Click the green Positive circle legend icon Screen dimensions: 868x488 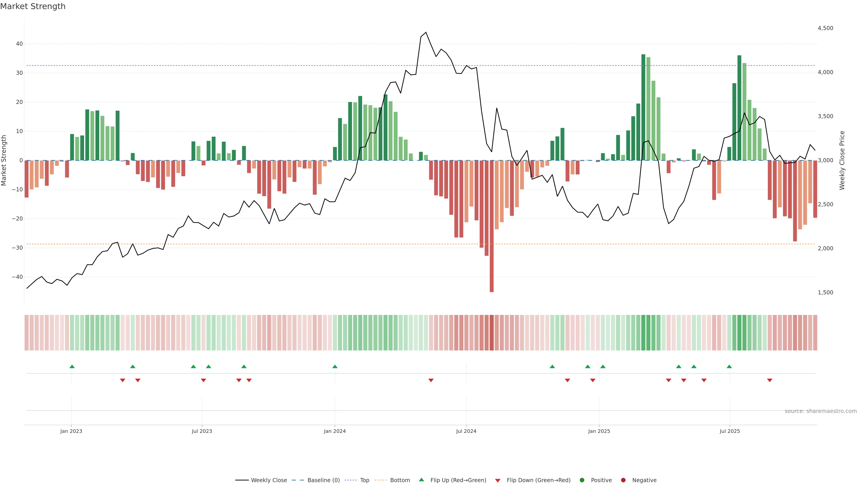pos(582,480)
